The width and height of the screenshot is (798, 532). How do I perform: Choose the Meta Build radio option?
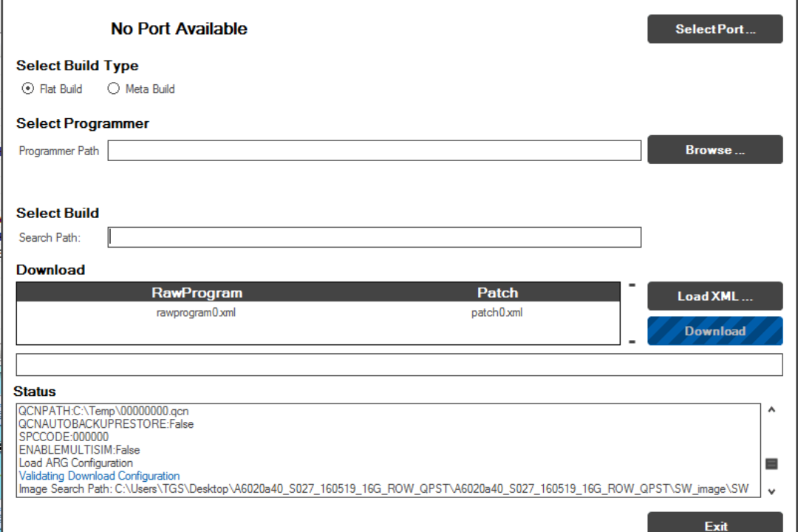114,89
